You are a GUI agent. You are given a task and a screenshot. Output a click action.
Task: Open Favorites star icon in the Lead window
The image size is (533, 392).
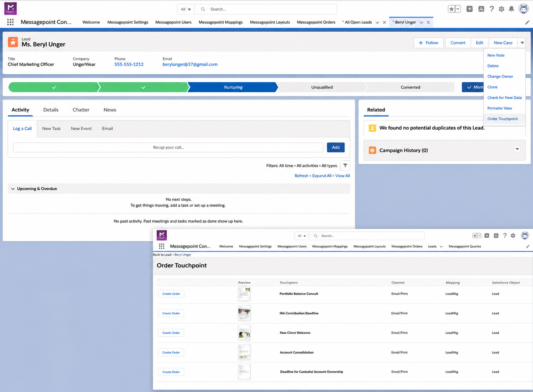coord(451,9)
